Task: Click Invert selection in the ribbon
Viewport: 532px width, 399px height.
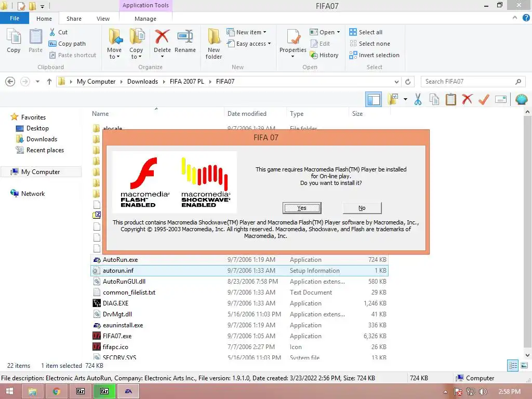Action: [x=374, y=55]
